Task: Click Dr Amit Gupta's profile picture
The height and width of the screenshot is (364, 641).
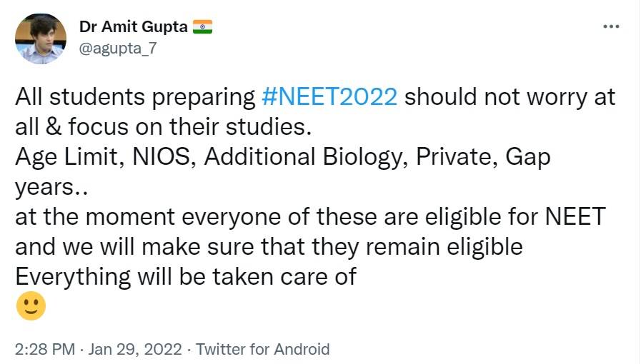Action: (41, 39)
